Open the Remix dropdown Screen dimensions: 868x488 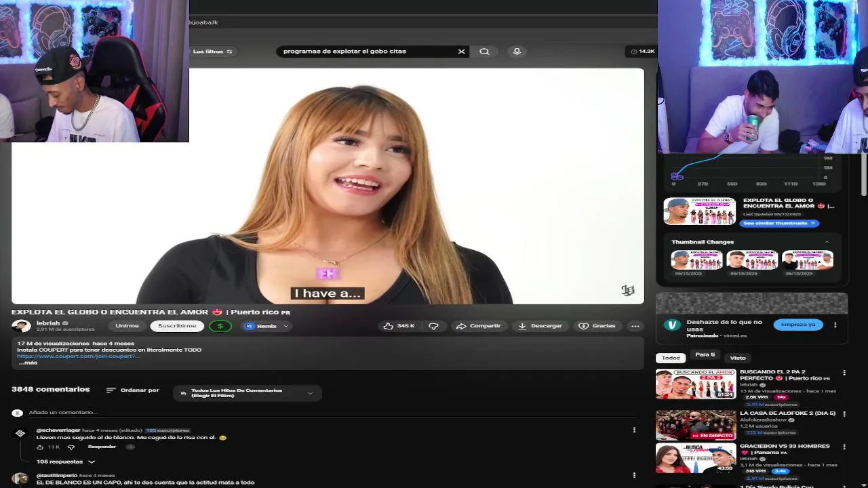267,326
